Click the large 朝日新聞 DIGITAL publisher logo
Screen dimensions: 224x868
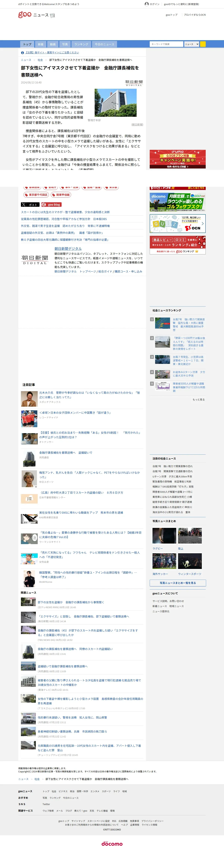pos(35,259)
